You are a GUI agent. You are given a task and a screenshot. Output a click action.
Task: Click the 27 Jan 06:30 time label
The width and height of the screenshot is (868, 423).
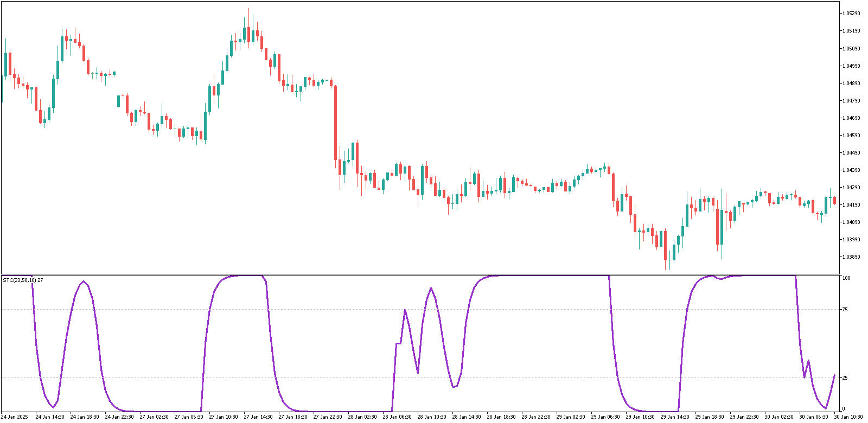(x=189, y=417)
